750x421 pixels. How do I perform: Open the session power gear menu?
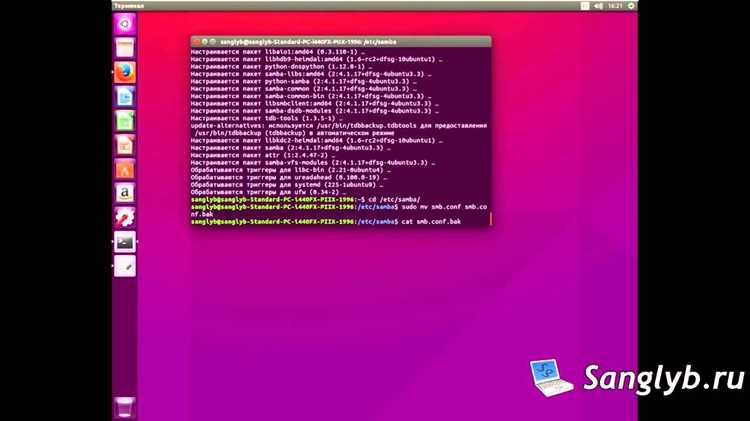pos(631,6)
